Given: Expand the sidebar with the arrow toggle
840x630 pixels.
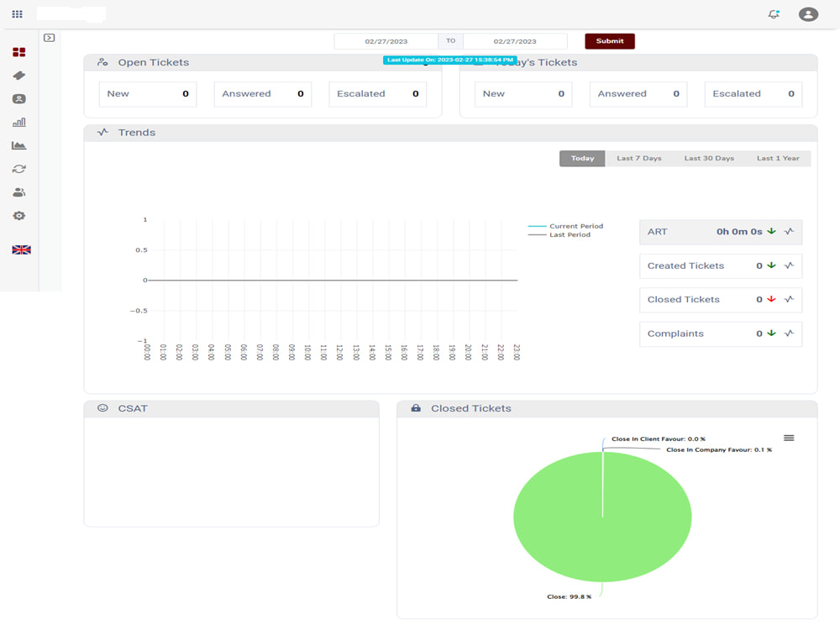Looking at the screenshot, I should click(50, 38).
